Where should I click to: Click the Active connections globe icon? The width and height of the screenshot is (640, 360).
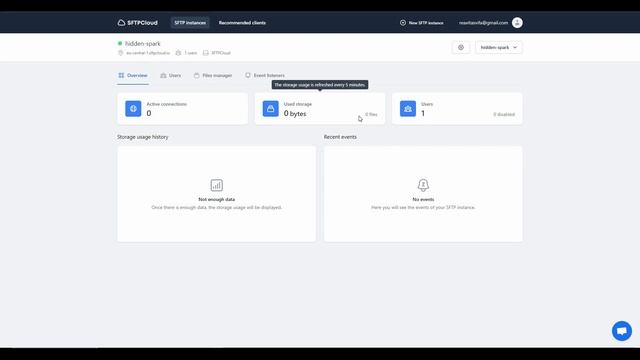[133, 109]
